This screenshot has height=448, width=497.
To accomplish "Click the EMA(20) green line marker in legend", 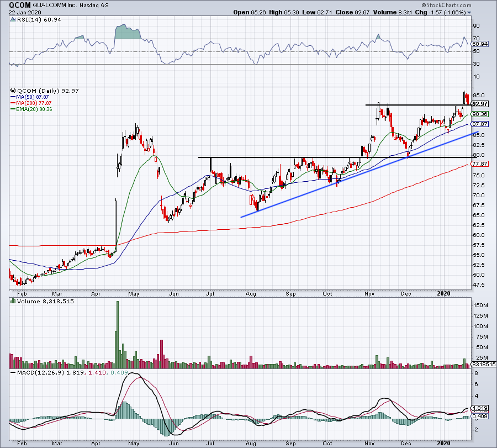I will pos(13,109).
